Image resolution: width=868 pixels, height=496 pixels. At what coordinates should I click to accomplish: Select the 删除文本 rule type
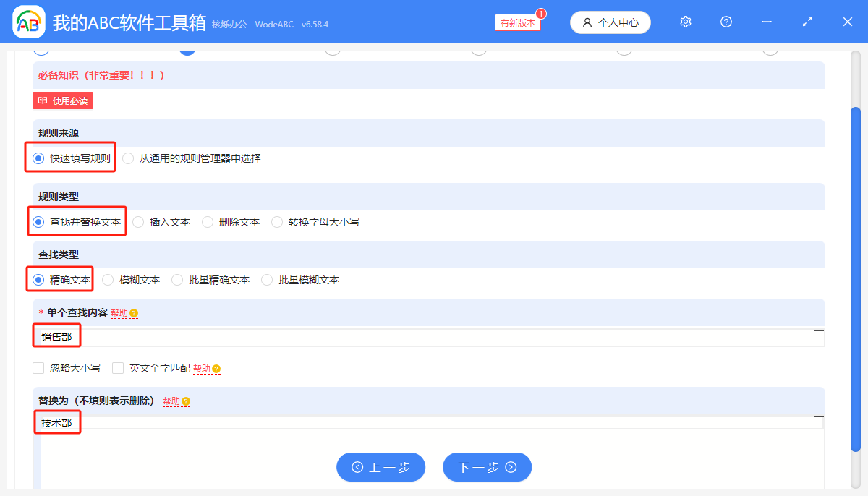(208, 222)
